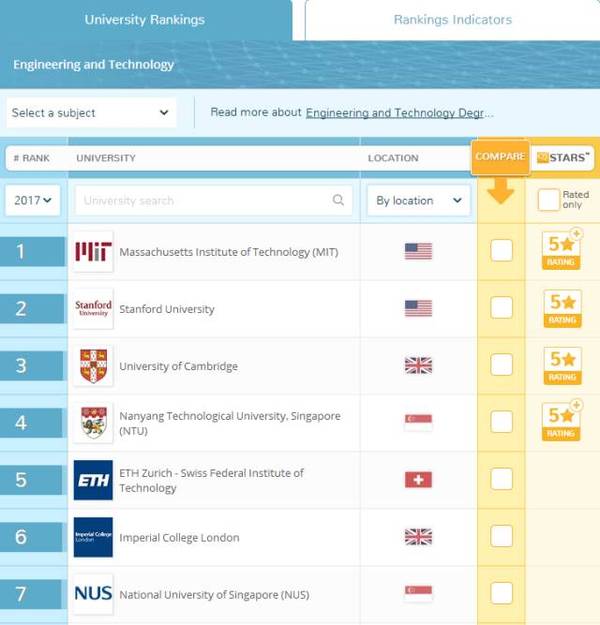Click the University of Cambridge crest logo
The height and width of the screenshot is (625, 600).
[93, 366]
